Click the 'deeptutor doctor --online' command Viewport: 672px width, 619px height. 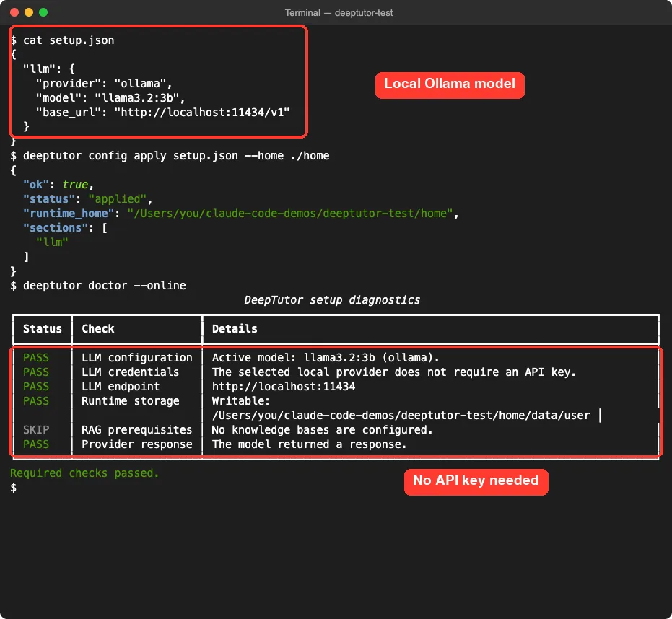click(x=104, y=286)
